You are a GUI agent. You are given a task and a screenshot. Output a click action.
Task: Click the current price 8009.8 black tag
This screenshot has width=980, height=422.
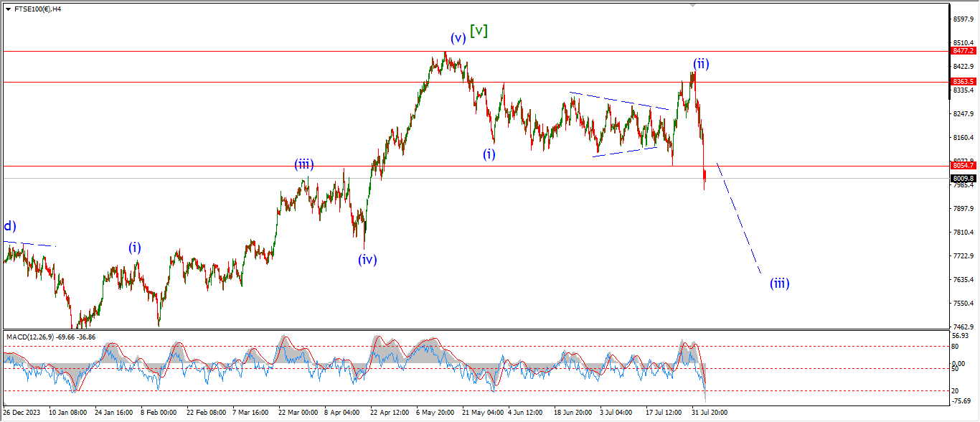click(963, 178)
